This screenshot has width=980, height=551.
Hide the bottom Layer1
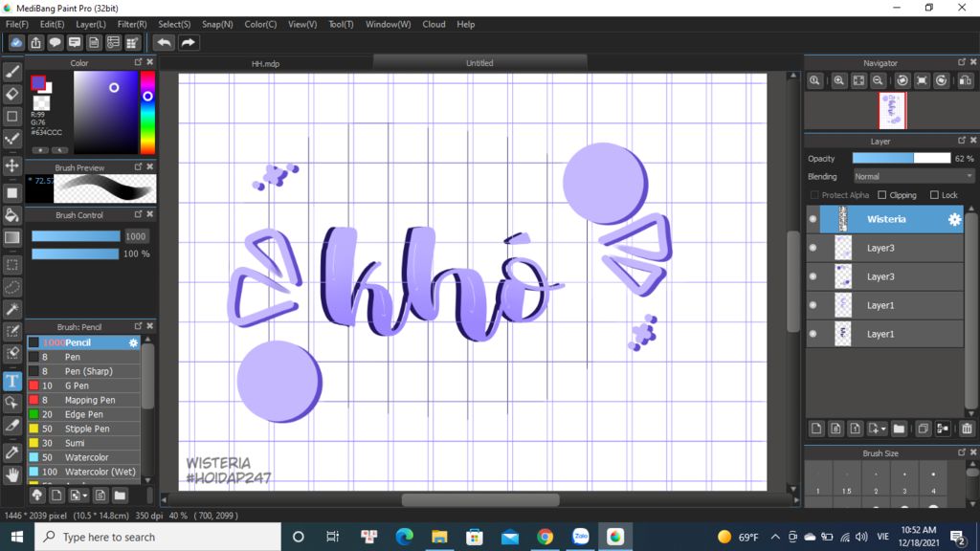813,334
